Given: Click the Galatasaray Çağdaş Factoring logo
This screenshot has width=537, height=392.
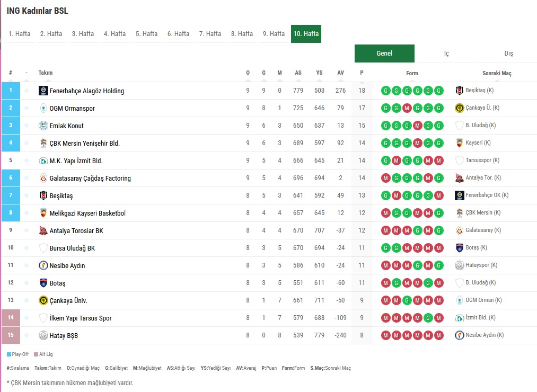Looking at the screenshot, I should [x=43, y=178].
